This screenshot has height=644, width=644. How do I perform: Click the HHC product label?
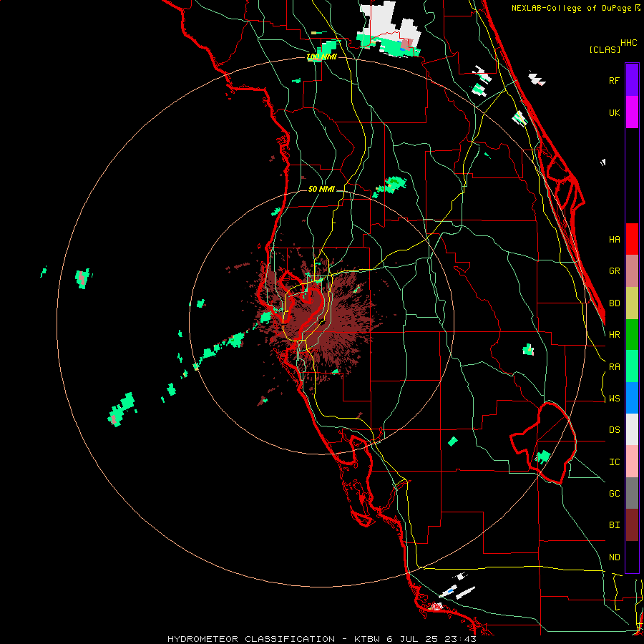629,43
